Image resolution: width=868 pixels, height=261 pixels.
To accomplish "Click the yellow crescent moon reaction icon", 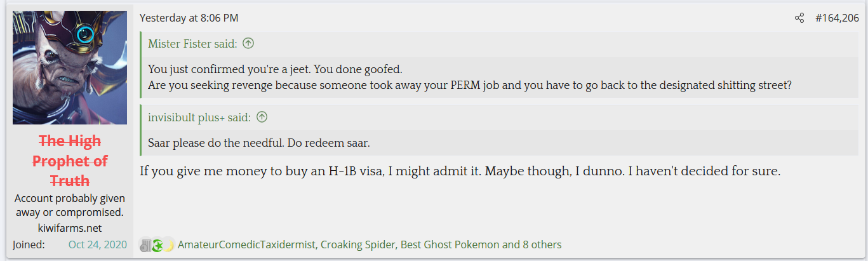I will pos(168,245).
